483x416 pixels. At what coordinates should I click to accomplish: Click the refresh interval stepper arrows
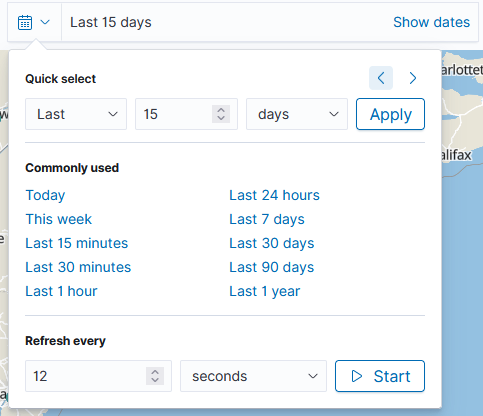(155, 376)
